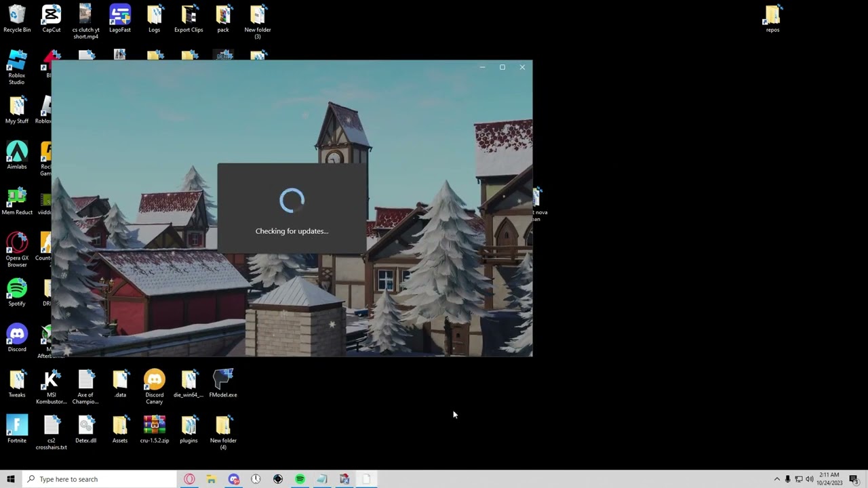Expand the hidden system tray icons

[x=776, y=479]
